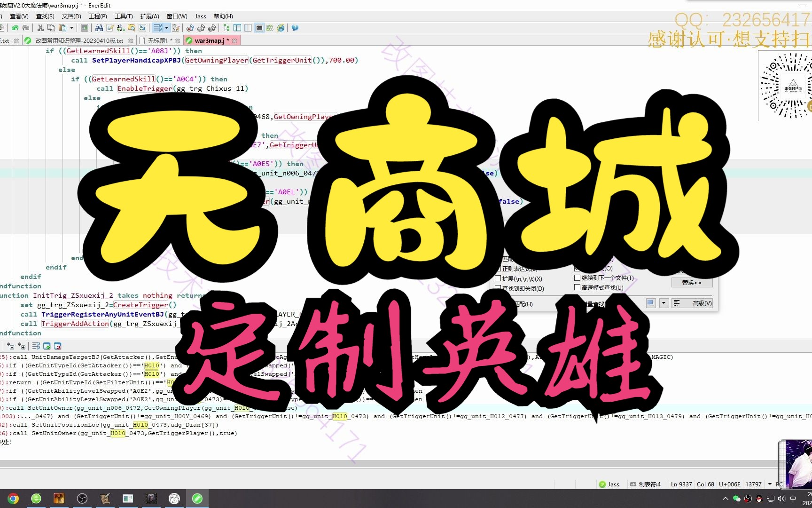Click the Copy icon in toolbar

[x=51, y=28]
